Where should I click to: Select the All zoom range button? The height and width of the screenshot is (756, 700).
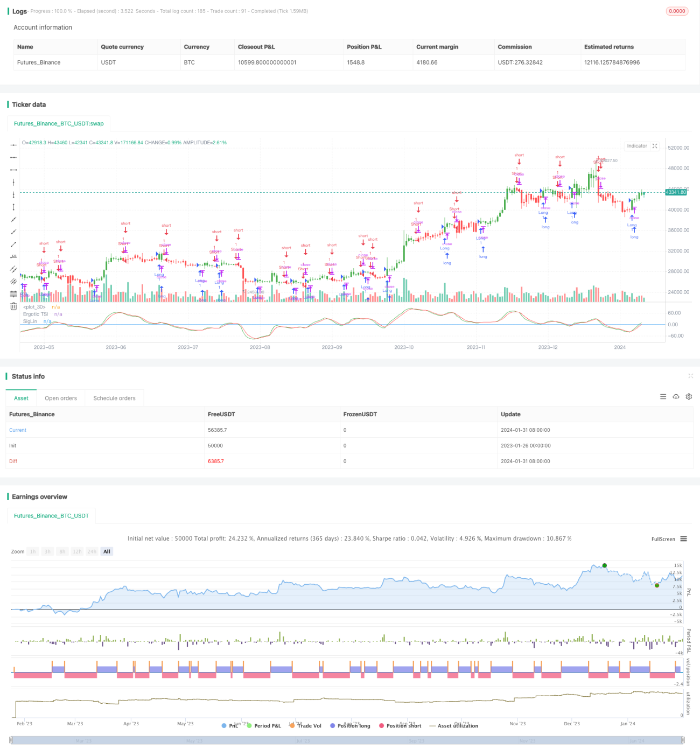click(107, 551)
